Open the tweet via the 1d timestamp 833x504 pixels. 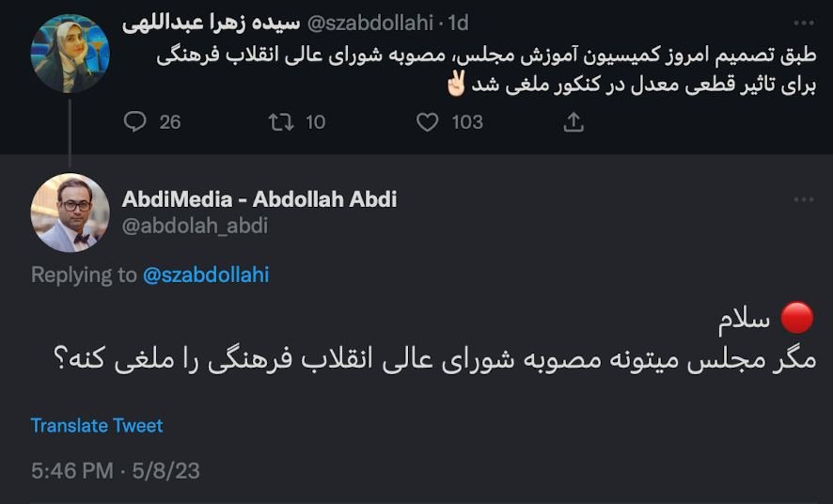[x=457, y=22]
